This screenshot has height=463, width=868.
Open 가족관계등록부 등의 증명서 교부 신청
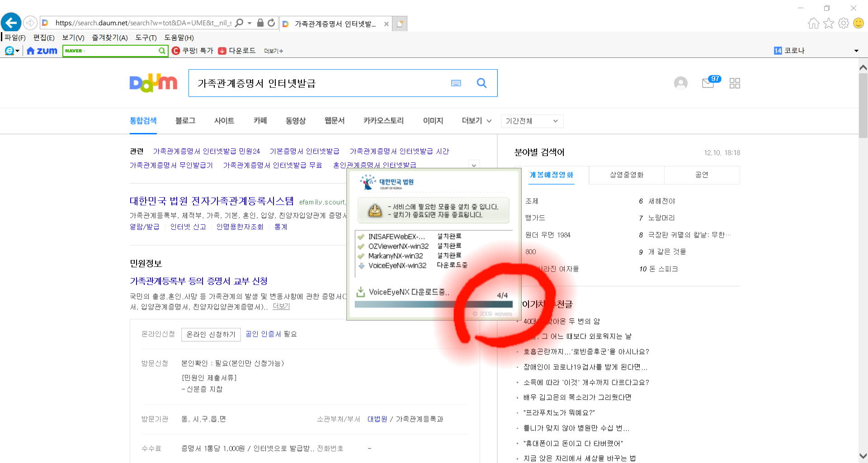[x=198, y=281]
